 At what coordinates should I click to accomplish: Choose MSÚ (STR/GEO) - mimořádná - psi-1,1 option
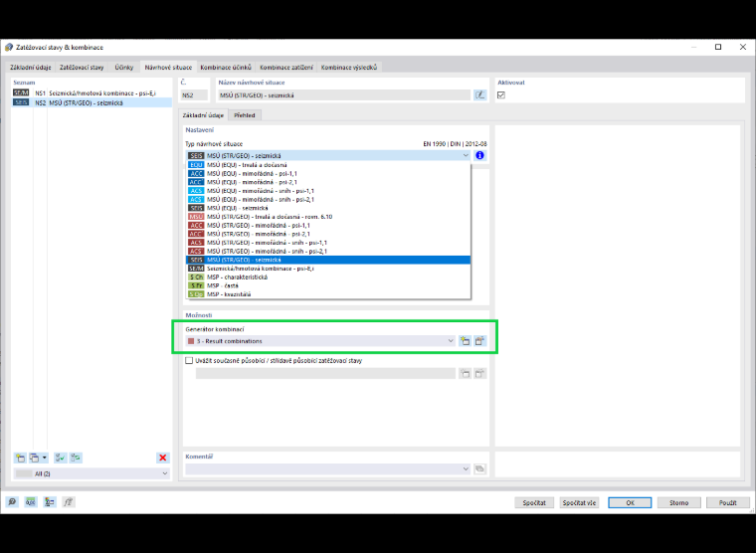pyautogui.click(x=328, y=225)
